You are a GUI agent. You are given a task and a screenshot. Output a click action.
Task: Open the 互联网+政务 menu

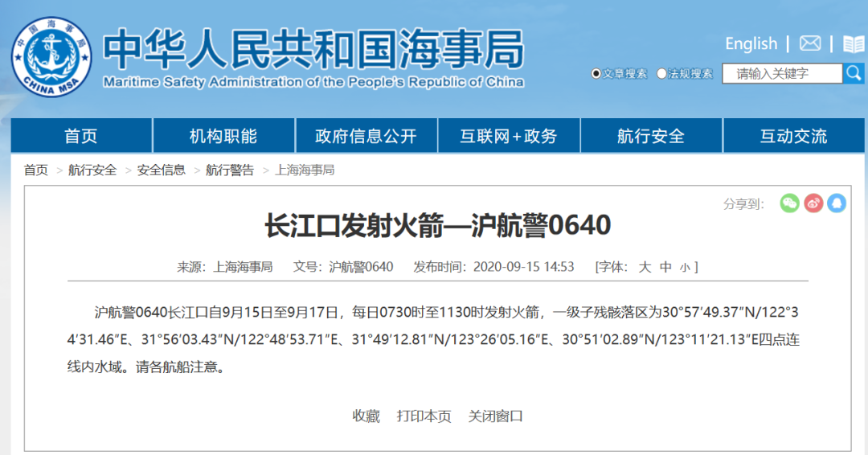pos(508,136)
